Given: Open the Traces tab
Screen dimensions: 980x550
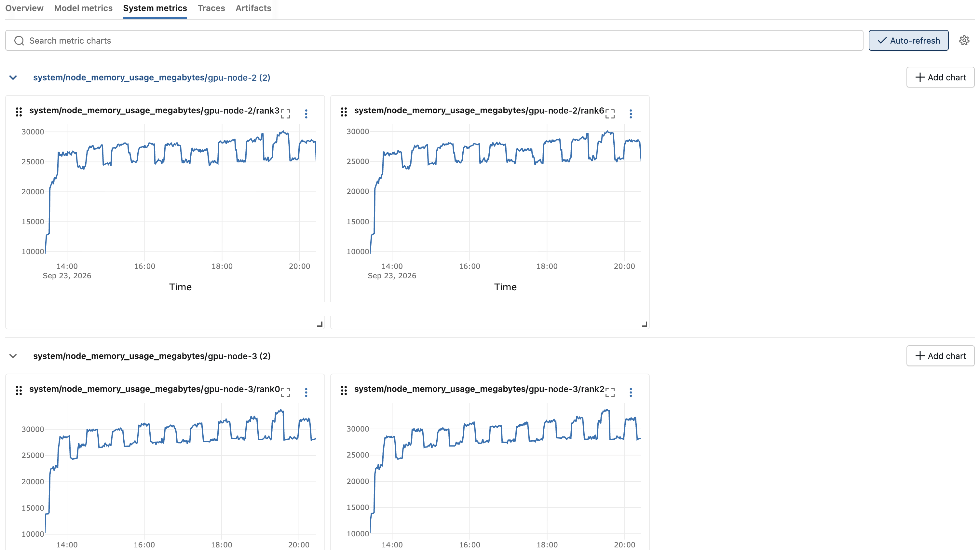Looking at the screenshot, I should click(x=211, y=8).
